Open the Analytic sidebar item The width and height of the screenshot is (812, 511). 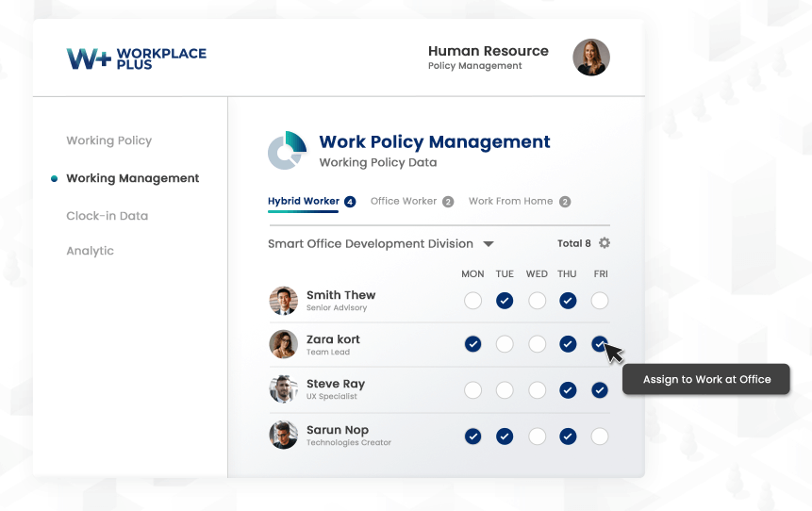(90, 251)
